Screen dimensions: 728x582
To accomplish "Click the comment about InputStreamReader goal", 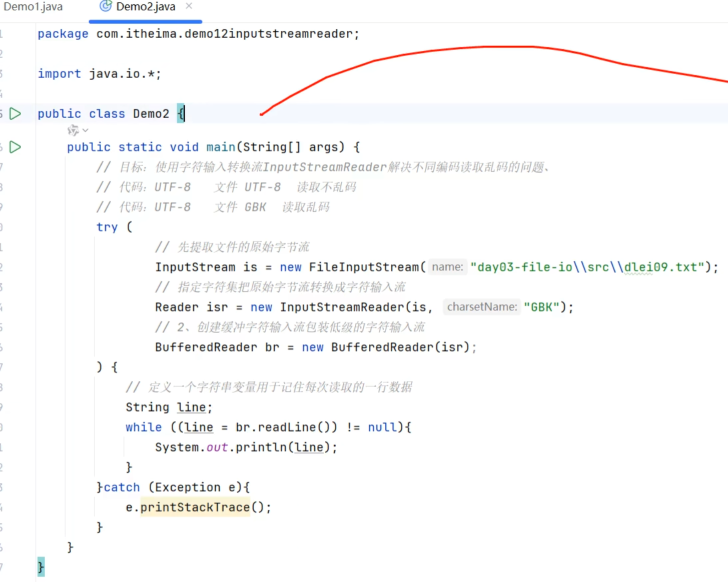I will pos(323,167).
